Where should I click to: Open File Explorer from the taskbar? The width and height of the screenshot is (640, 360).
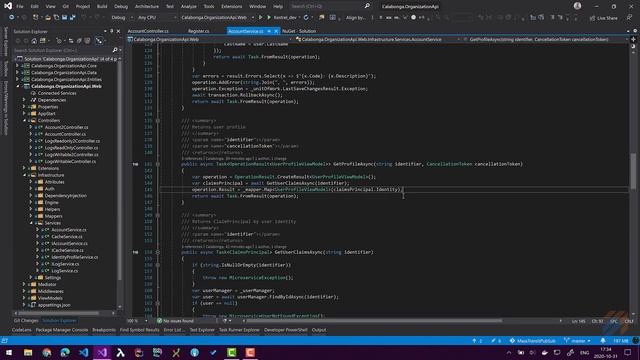click(x=28, y=352)
